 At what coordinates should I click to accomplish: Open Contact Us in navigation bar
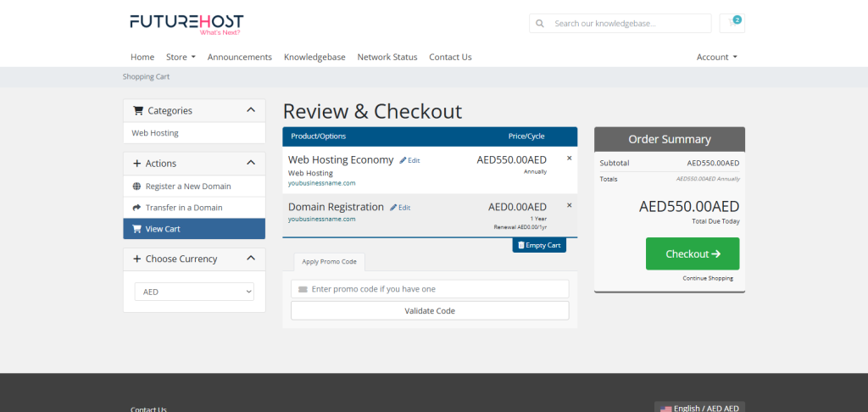451,57
